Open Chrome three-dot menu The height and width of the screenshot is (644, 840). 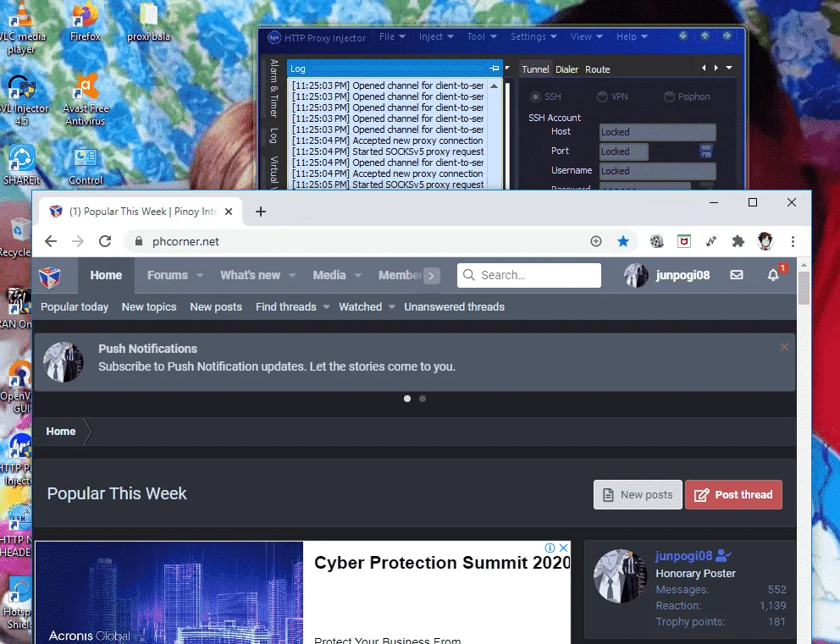[x=793, y=241]
